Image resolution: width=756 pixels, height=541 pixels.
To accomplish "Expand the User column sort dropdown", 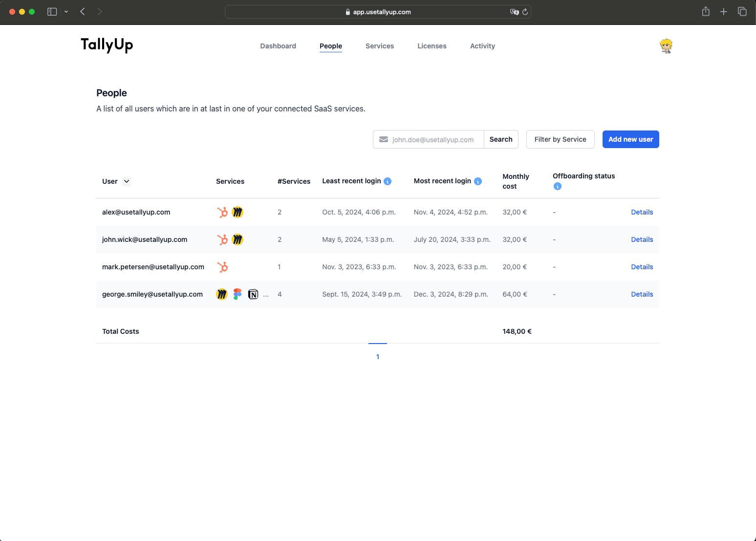I will (127, 181).
